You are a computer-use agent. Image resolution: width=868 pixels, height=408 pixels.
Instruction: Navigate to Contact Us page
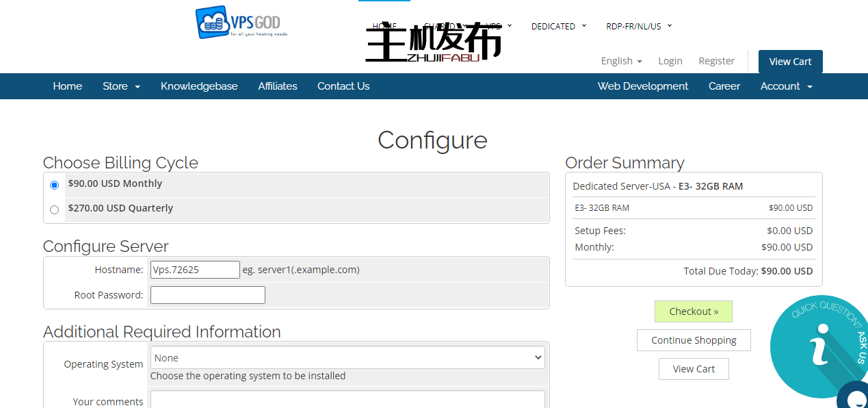tap(343, 86)
